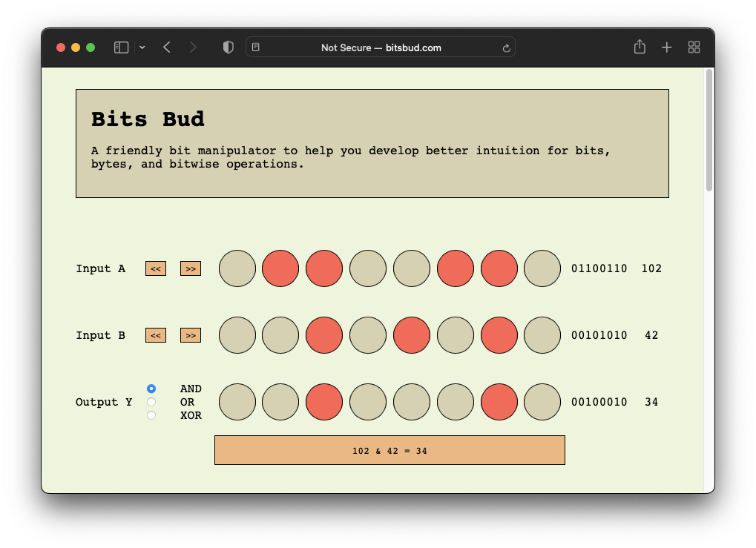The height and width of the screenshot is (548, 756).
Task: Toggle Input A sixth circle from left
Action: [x=455, y=268]
